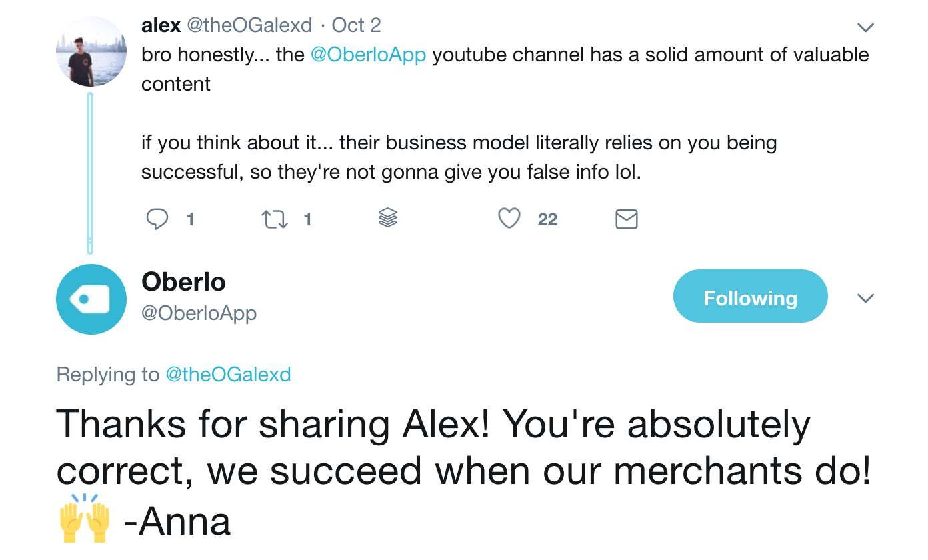Click the retweet count number
This screenshot has height=560, width=928.
point(307,219)
